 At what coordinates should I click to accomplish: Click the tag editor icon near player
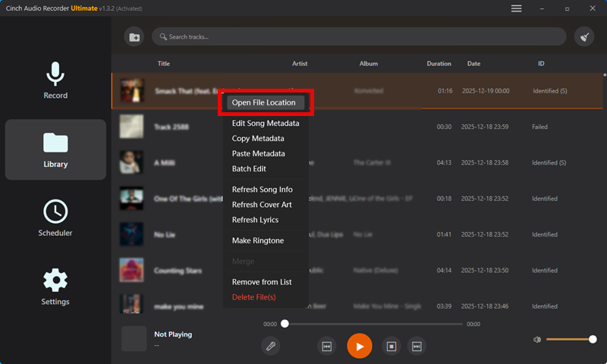(x=271, y=346)
